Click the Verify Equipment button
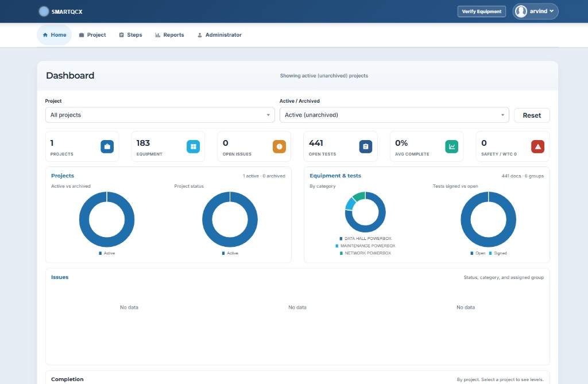The height and width of the screenshot is (384, 588). coord(482,11)
